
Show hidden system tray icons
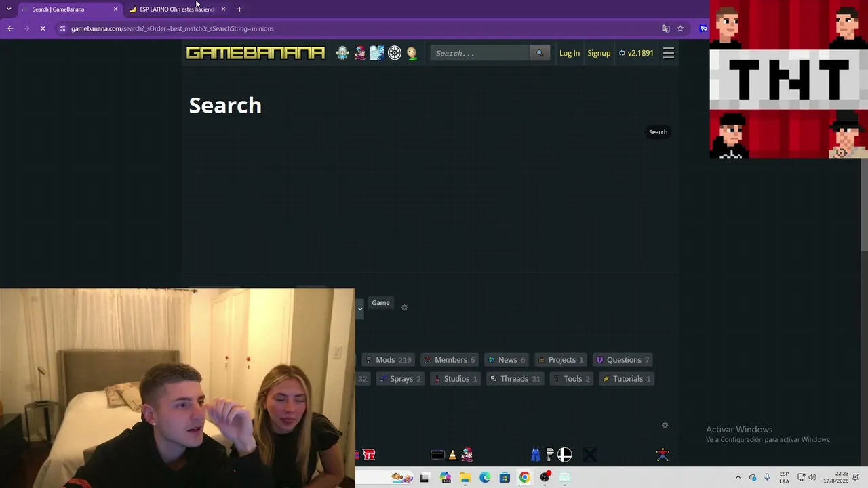(x=738, y=478)
